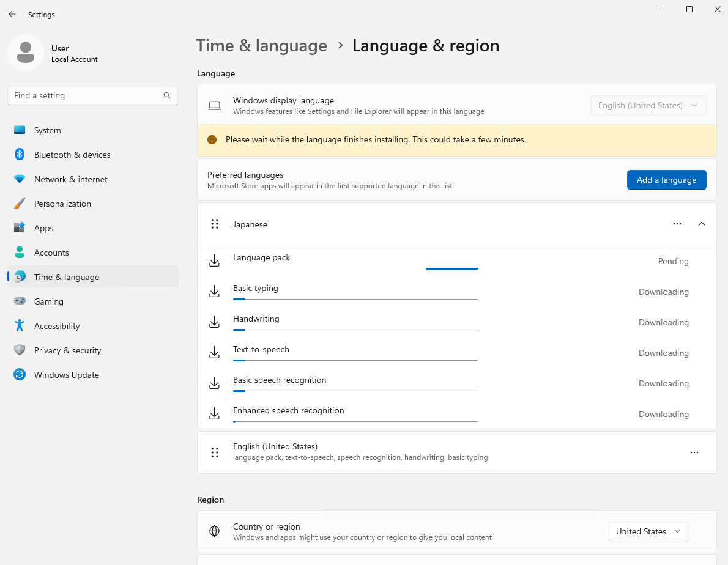728x565 pixels.
Task: Click the Find a setting field
Action: point(93,95)
